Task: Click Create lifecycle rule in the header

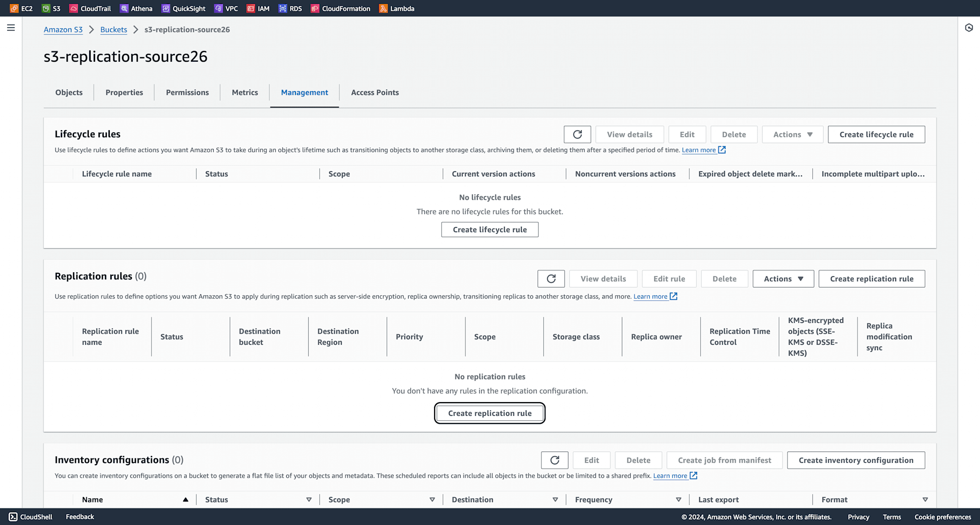Action: (x=877, y=134)
